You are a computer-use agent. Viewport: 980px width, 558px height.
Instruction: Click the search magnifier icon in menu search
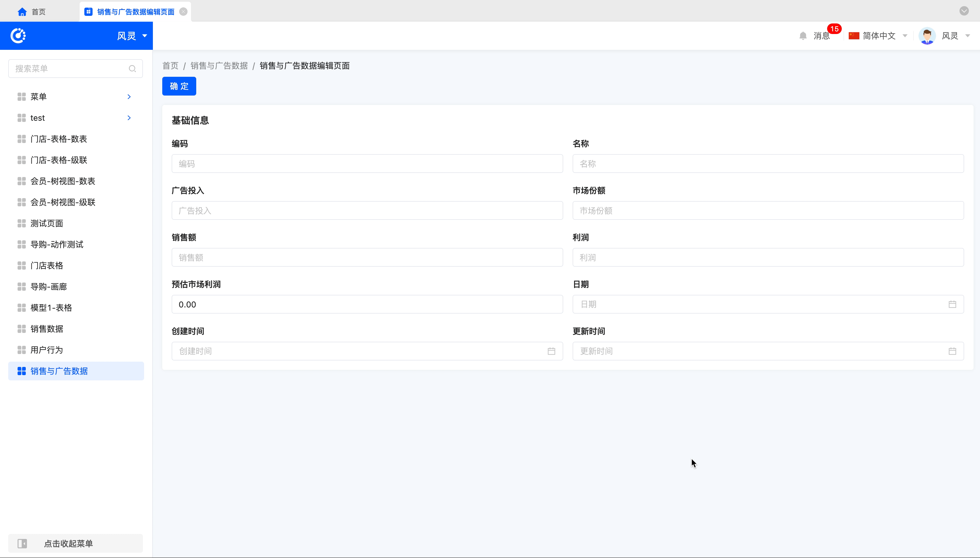click(x=132, y=69)
